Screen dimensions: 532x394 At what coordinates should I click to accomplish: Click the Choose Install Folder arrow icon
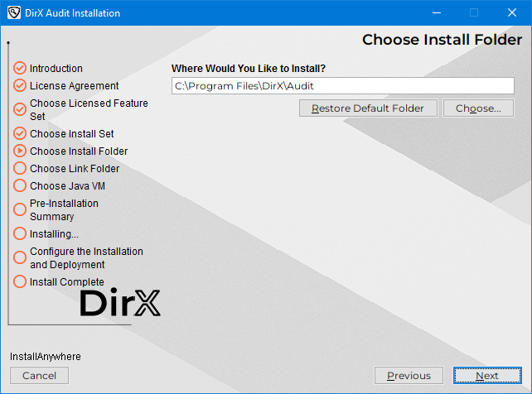click(x=20, y=151)
